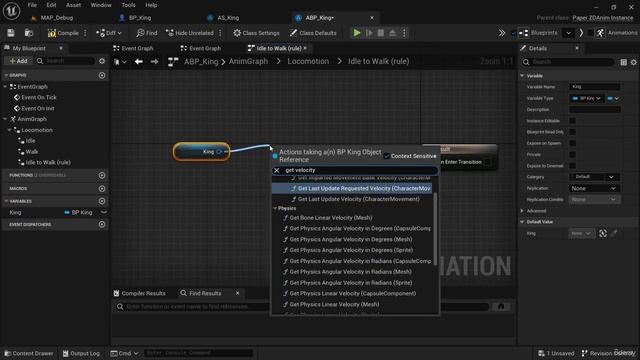This screenshot has height=360, width=640.
Task: Close the ABP_King tab
Action: (372, 18)
